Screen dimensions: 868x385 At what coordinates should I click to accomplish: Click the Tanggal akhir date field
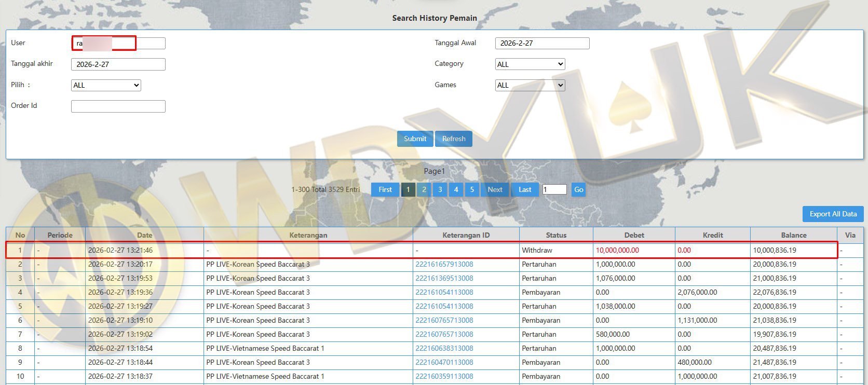coord(118,64)
